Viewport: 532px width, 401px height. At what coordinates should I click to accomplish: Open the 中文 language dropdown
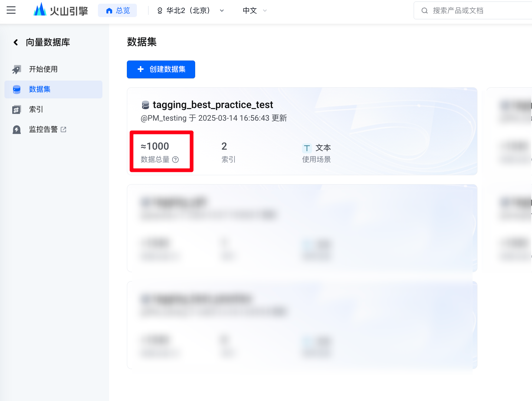[x=255, y=10]
